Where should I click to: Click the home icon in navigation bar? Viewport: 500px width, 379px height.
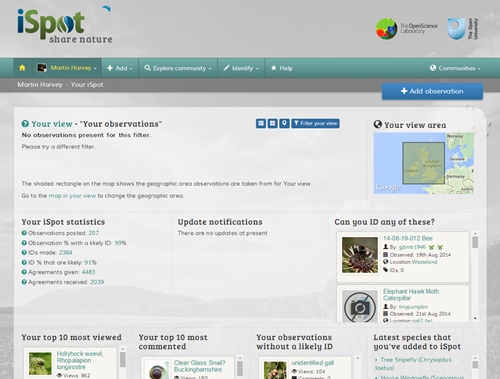coord(22,68)
